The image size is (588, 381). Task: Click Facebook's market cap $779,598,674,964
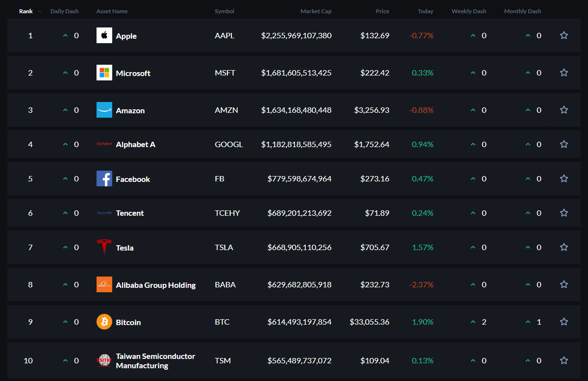coord(299,179)
